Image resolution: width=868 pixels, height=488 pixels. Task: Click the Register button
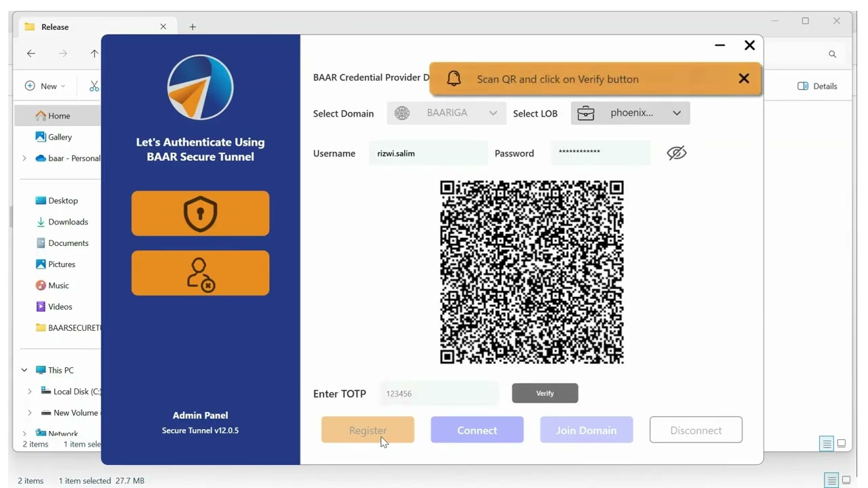368,430
